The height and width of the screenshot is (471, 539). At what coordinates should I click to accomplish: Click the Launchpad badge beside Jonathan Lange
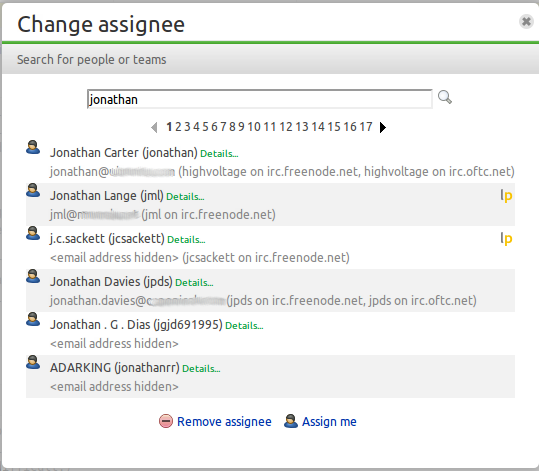point(506,196)
